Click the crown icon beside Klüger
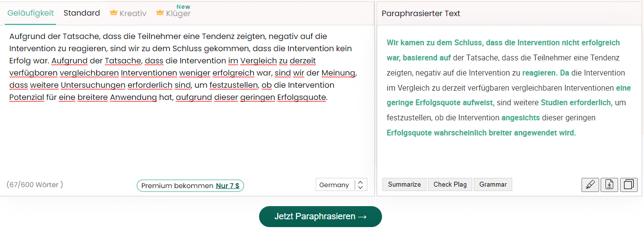 [160, 13]
